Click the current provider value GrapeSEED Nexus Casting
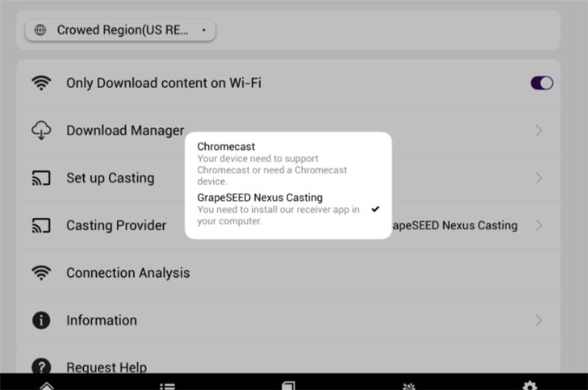 [455, 225]
